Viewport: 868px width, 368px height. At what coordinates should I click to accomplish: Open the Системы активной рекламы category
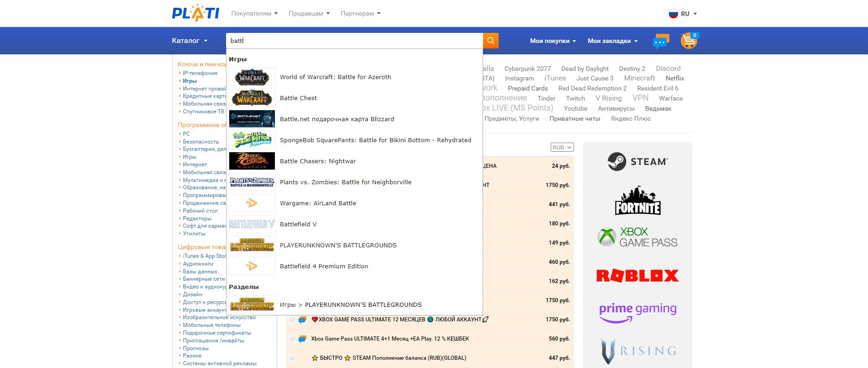220,363
